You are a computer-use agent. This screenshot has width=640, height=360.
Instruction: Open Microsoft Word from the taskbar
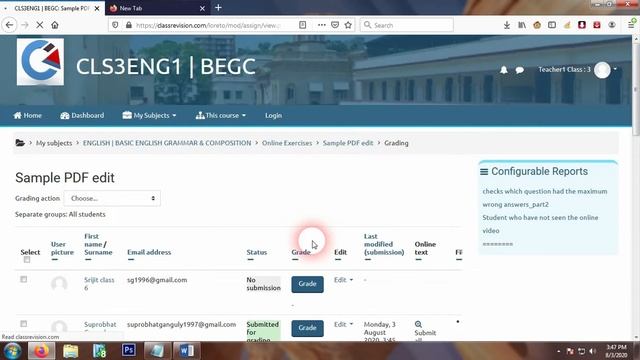pos(187,351)
